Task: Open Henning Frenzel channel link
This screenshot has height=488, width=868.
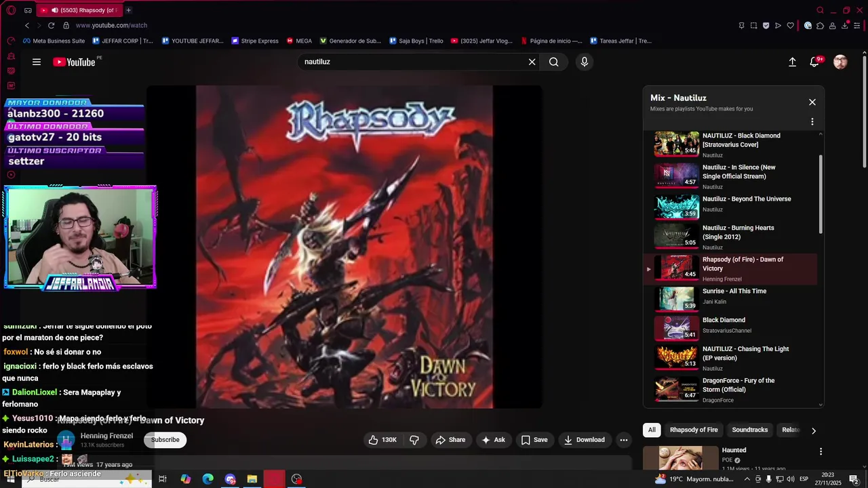Action: click(106, 436)
